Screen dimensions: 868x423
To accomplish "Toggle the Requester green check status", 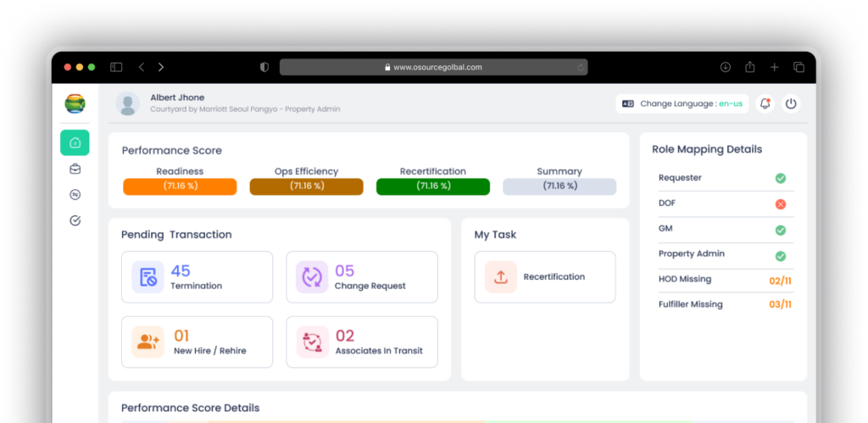I will point(780,178).
